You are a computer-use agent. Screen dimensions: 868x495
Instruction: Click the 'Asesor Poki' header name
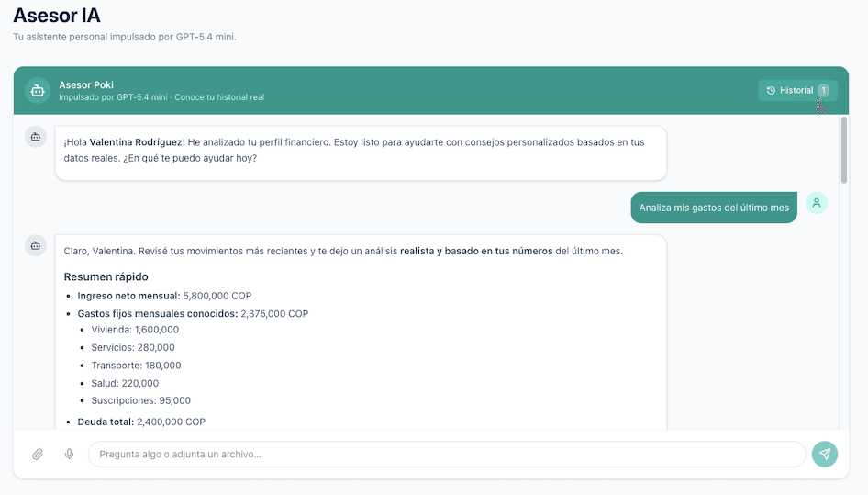[86, 84]
